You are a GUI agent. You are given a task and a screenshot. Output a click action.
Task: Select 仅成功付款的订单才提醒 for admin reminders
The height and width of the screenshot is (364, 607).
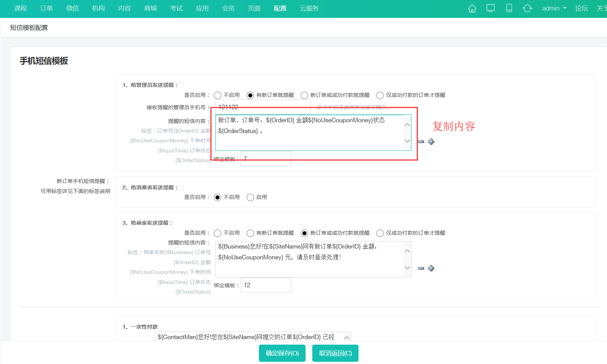pos(380,95)
